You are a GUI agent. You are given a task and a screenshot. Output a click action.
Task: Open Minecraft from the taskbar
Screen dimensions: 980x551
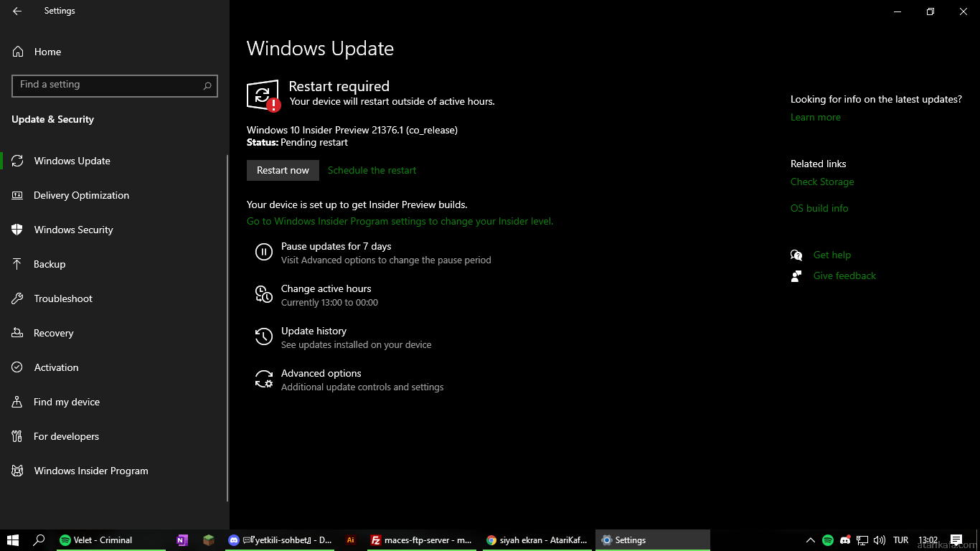pyautogui.click(x=208, y=540)
